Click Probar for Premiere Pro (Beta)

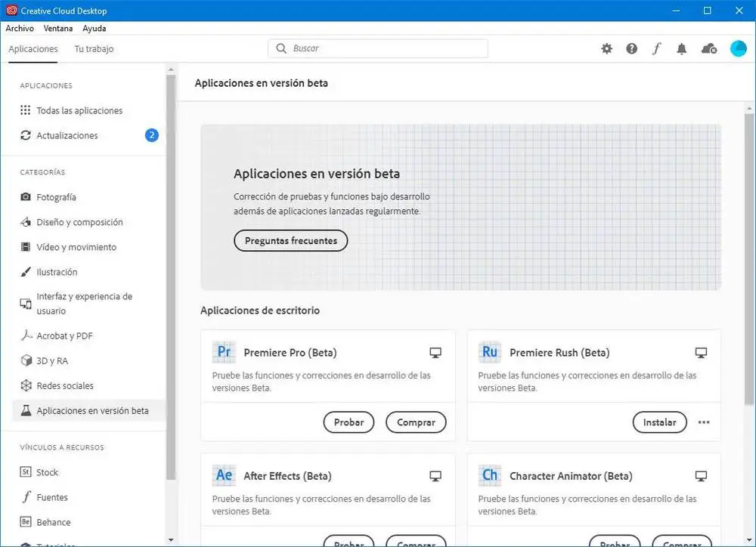pyautogui.click(x=349, y=422)
